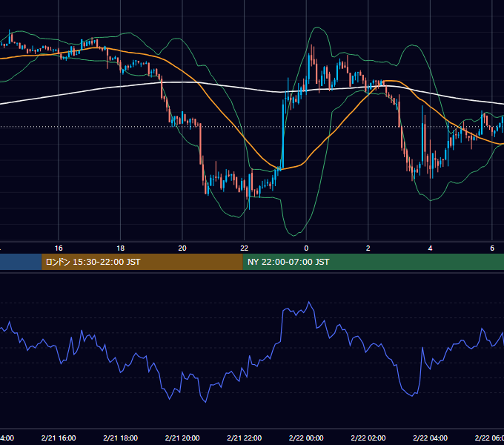Click the blue session bar before London
This screenshot has height=445, width=504.
pos(21,262)
